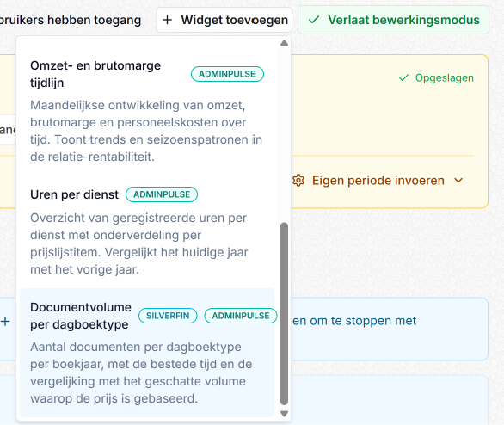The width and height of the screenshot is (504, 425).
Task: Click the ADMINPULSE badge next to Uren per dienst
Action: (x=162, y=194)
